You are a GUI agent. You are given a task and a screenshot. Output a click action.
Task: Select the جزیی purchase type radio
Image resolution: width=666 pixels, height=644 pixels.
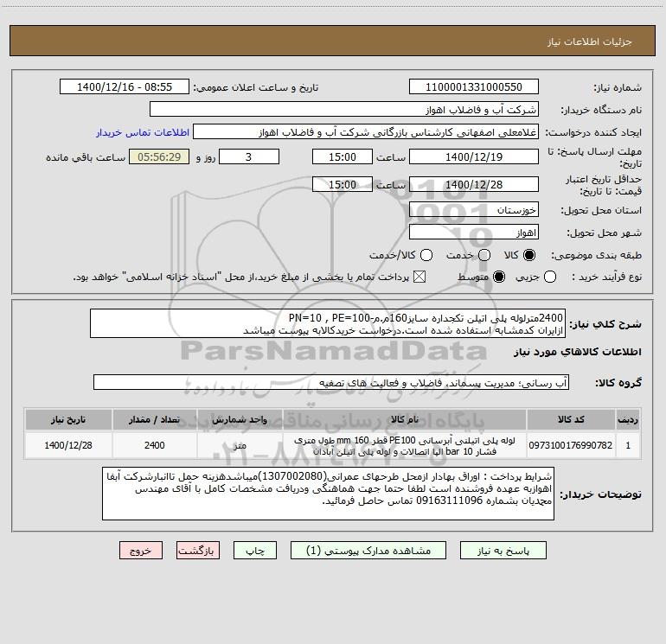point(550,277)
